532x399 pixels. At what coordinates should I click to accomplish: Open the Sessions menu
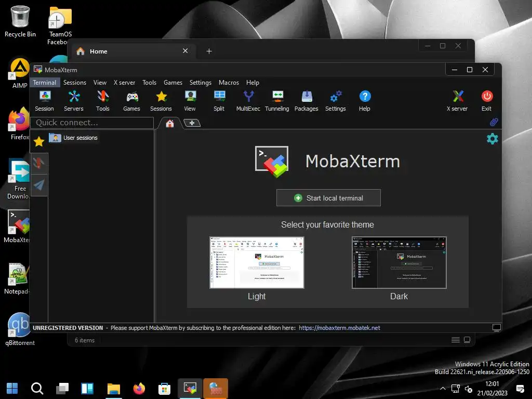(x=75, y=83)
